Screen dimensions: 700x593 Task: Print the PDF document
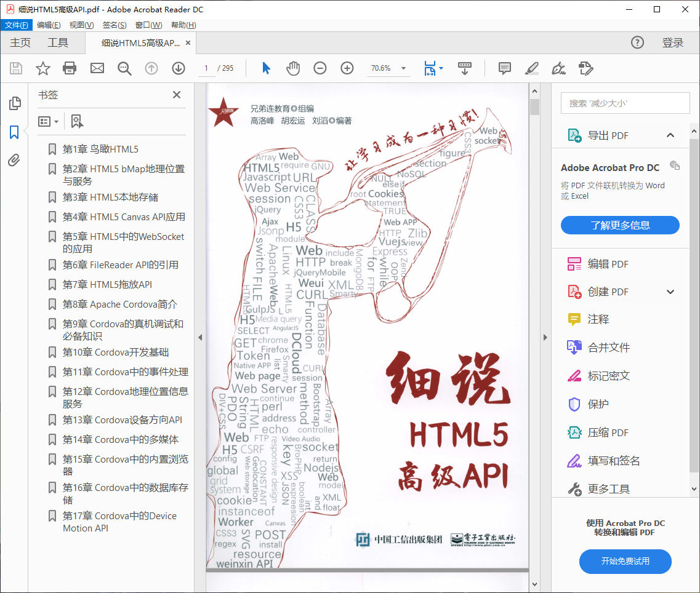(70, 68)
